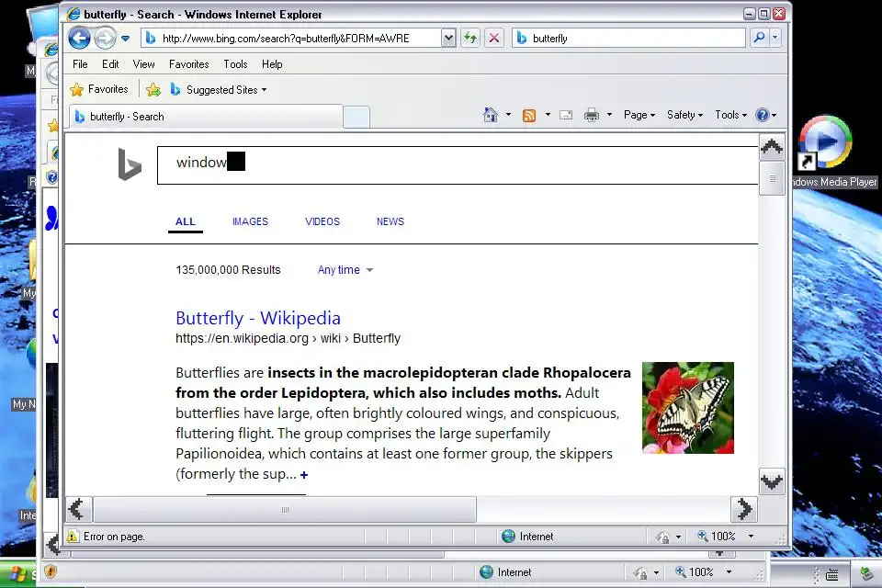Click the toolbar search box containing butterfly
The height and width of the screenshot is (588, 882).
(x=628, y=39)
